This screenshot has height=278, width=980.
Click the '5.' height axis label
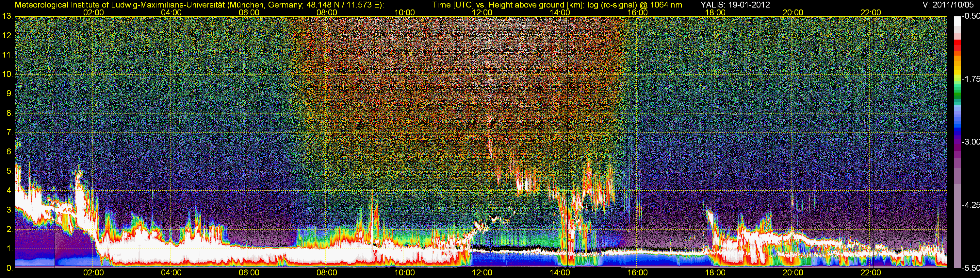coord(9,171)
